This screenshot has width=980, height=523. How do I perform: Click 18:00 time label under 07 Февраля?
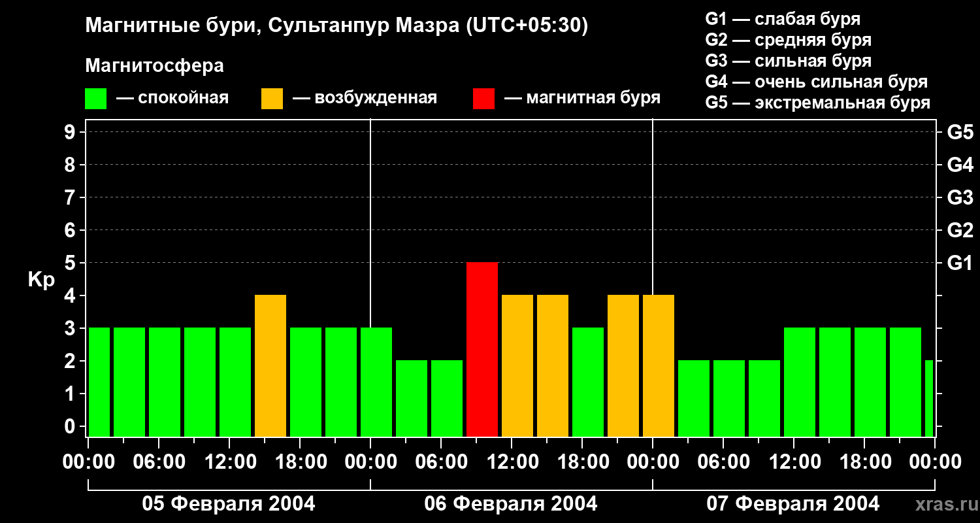point(864,462)
